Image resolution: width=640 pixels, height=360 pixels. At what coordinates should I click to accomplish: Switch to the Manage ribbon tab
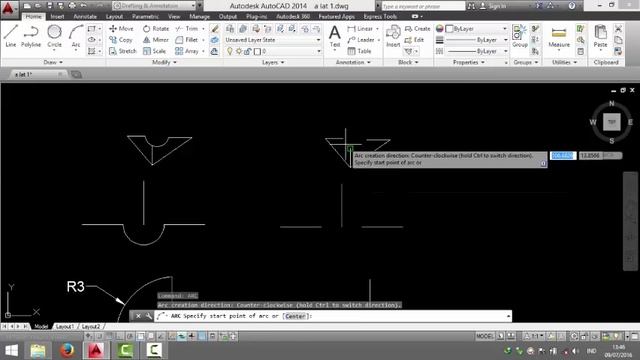199,17
